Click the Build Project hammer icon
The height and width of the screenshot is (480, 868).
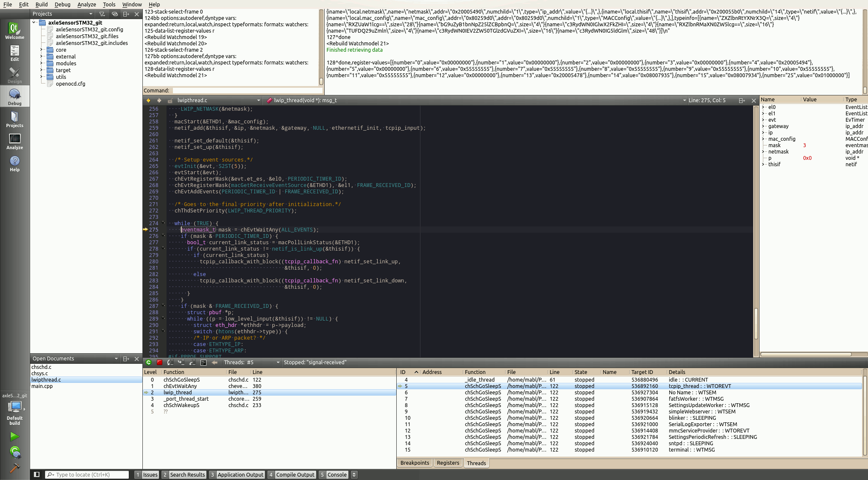(15, 468)
